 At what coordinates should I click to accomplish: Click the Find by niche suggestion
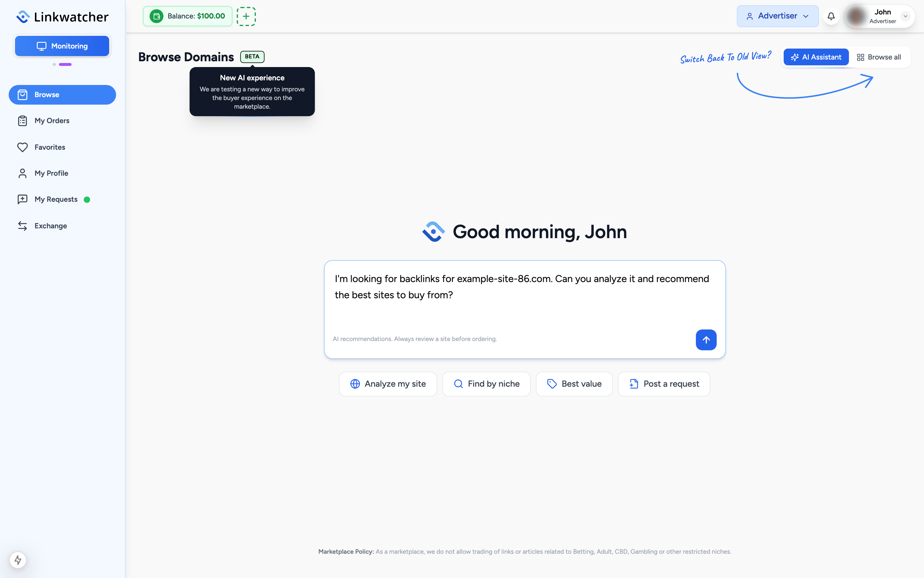tap(487, 384)
